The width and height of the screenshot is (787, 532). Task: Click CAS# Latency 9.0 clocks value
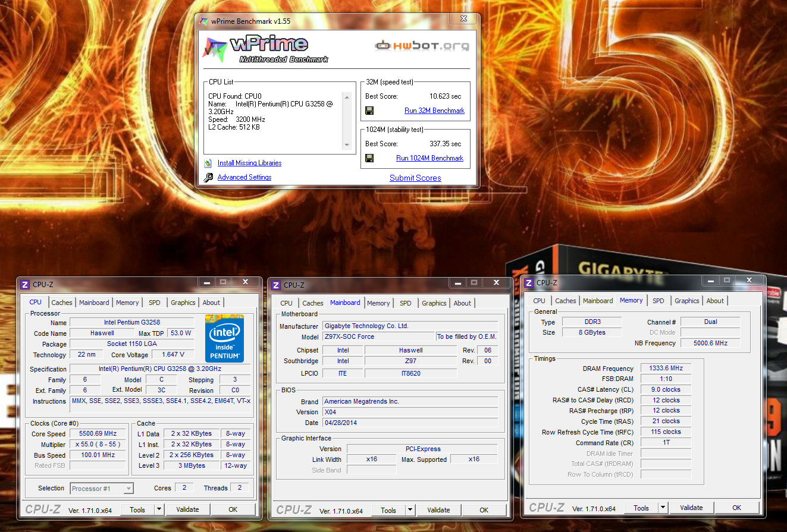pyautogui.click(x=666, y=390)
